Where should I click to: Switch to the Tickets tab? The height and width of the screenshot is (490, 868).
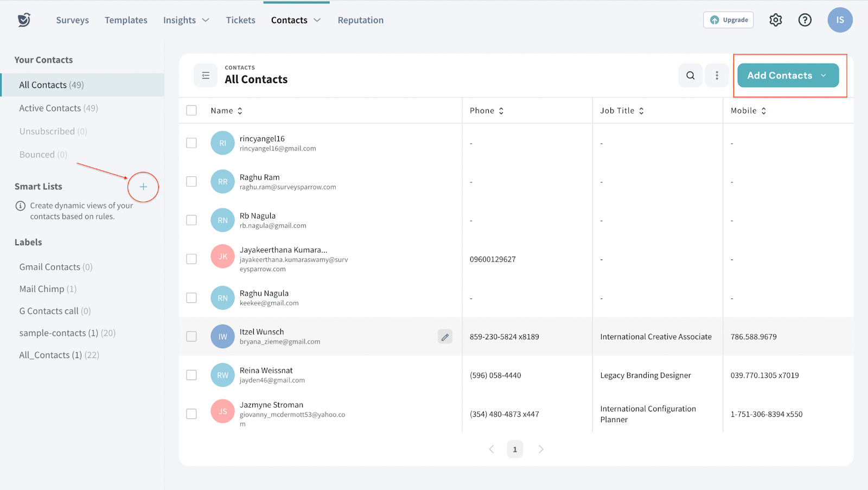coord(240,20)
